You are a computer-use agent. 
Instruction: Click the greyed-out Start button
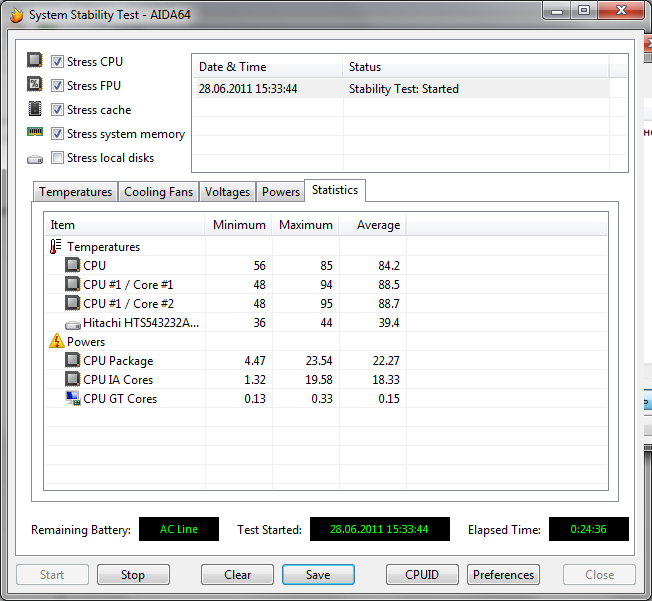[52, 574]
